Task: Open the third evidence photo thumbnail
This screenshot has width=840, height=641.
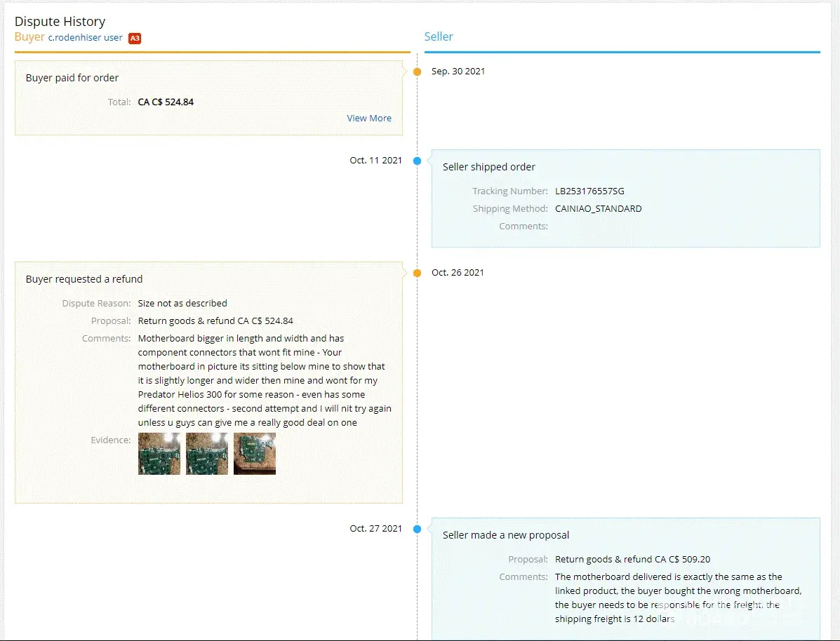Action: point(255,454)
